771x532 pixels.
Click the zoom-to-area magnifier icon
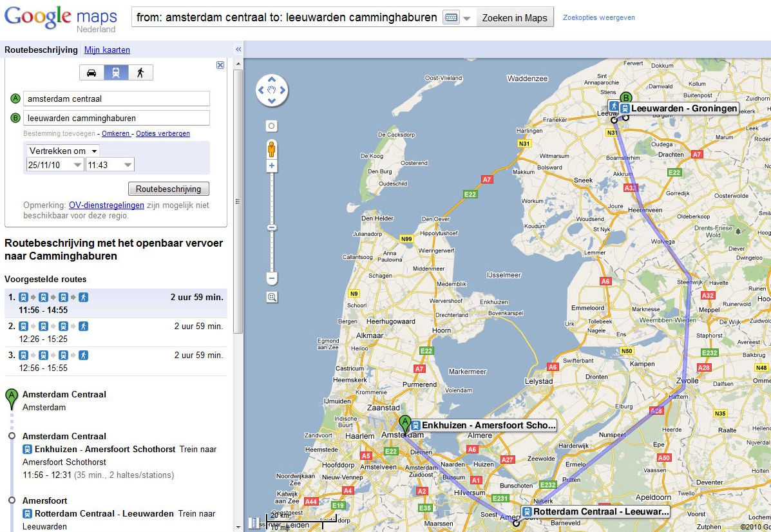pos(272,297)
